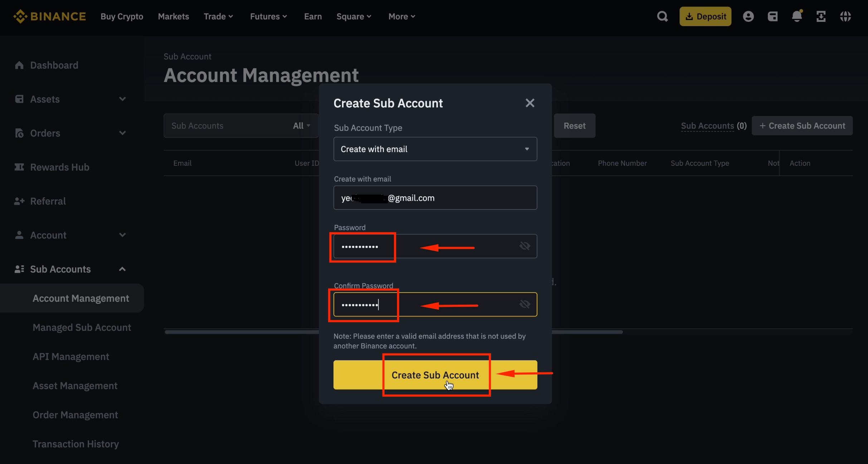Click the yellow Create Sub Account button
This screenshot has width=868, height=464.
[435, 375]
